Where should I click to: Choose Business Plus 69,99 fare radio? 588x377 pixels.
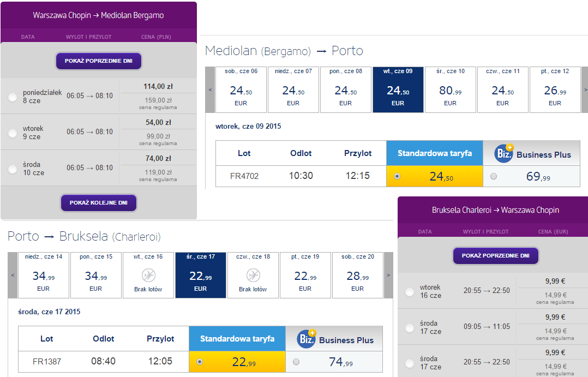(494, 176)
